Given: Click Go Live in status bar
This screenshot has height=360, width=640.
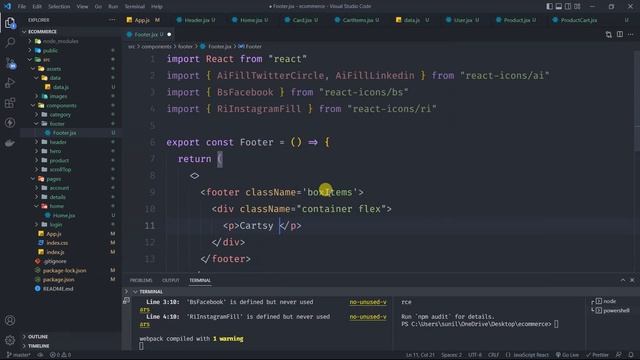Looking at the screenshot, I should pyautogui.click(x=567, y=355).
